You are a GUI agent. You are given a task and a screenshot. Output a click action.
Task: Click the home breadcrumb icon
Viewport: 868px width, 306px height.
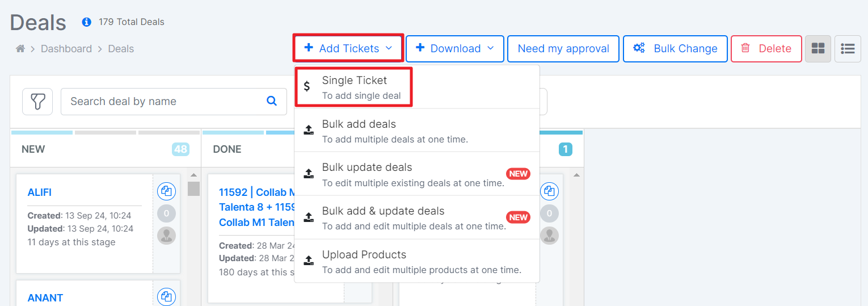tap(20, 49)
